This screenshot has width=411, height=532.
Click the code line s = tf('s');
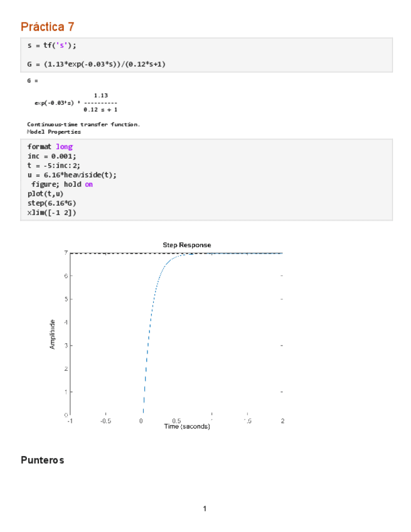[x=51, y=46]
